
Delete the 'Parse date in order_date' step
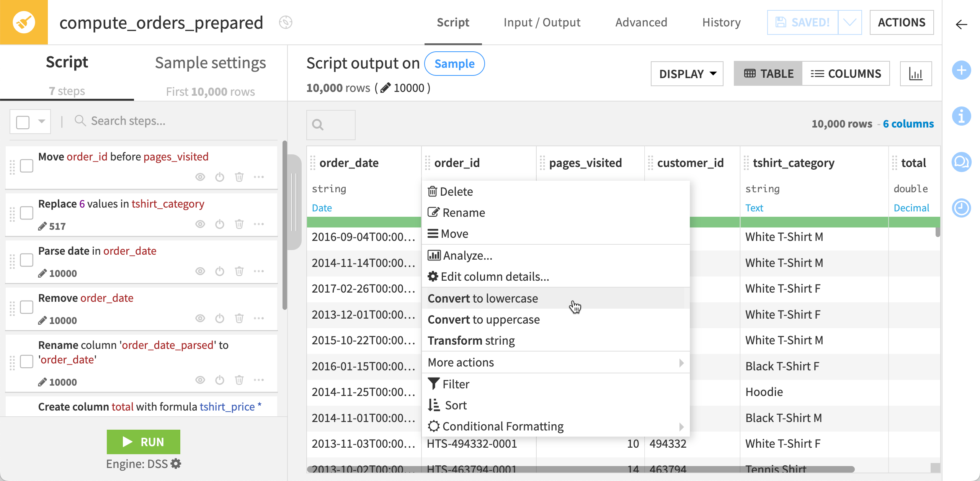pyautogui.click(x=239, y=271)
